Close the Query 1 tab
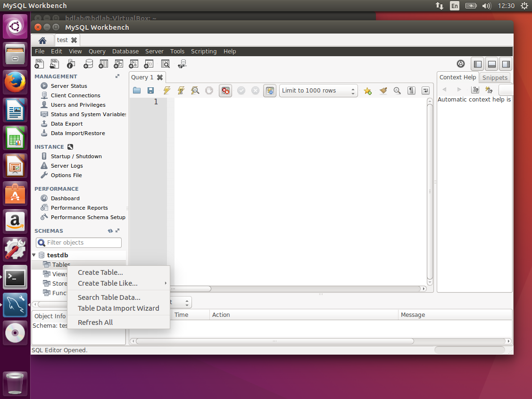The image size is (532, 399). coord(160,77)
